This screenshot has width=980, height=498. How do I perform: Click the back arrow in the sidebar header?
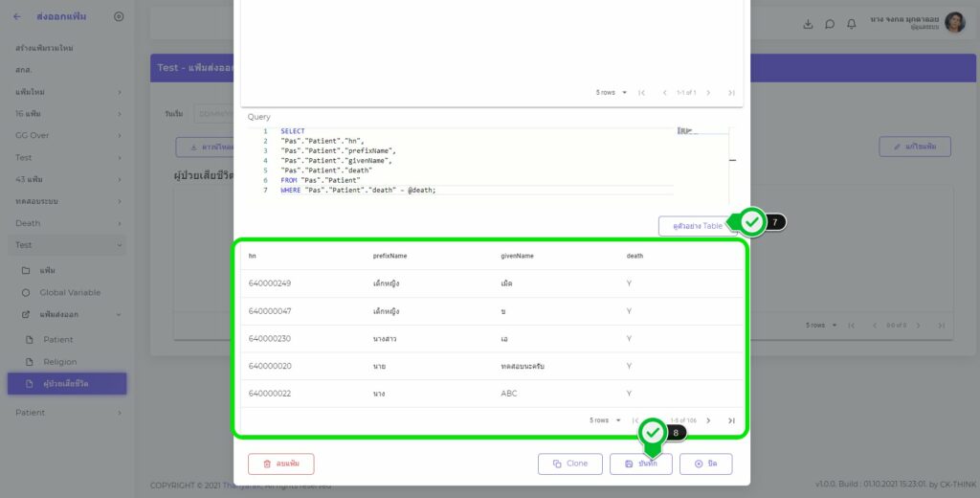click(x=17, y=16)
